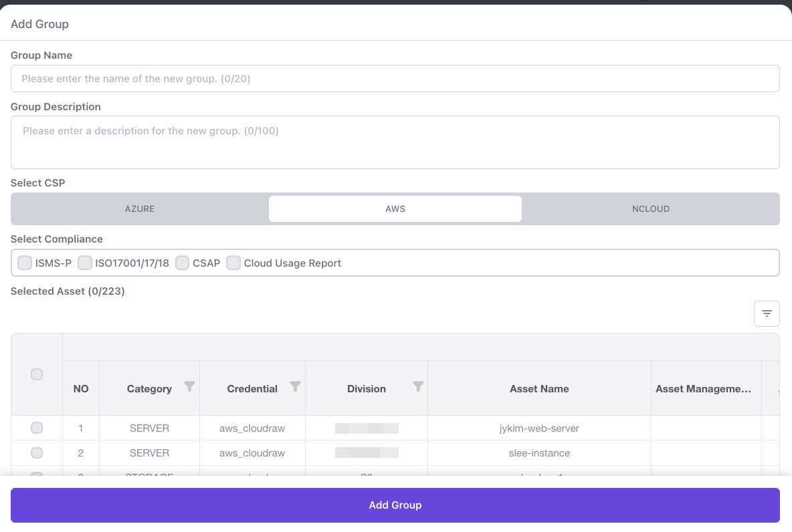Click the Category column filter icon

tap(189, 386)
